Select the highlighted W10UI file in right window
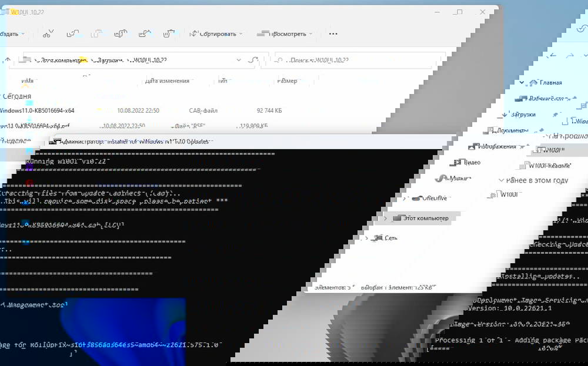The image size is (588, 366). pos(553,150)
